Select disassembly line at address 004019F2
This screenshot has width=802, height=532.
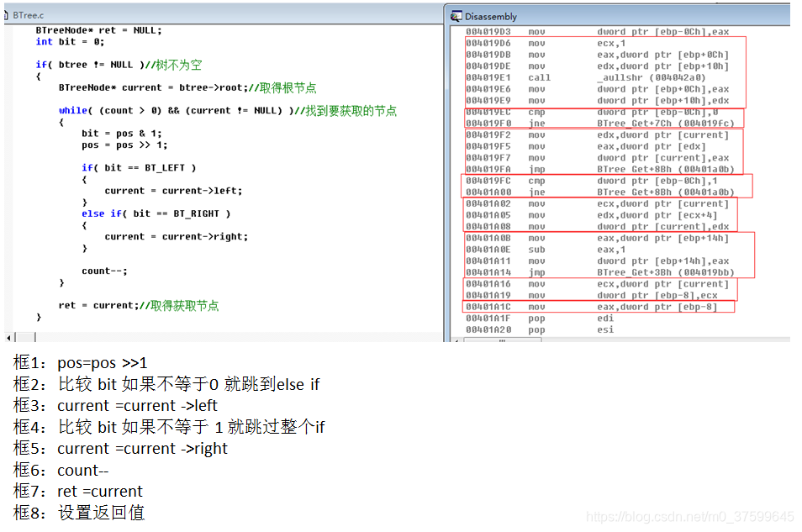pos(597,135)
